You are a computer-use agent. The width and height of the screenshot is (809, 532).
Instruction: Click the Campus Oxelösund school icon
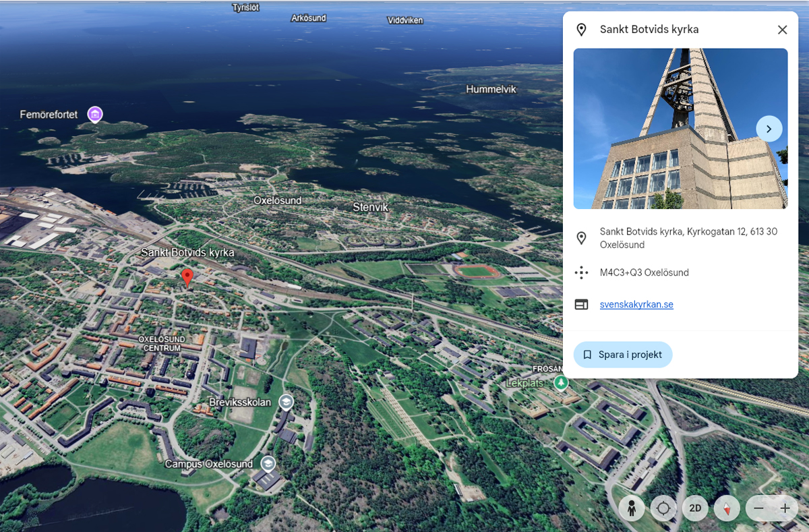268,463
